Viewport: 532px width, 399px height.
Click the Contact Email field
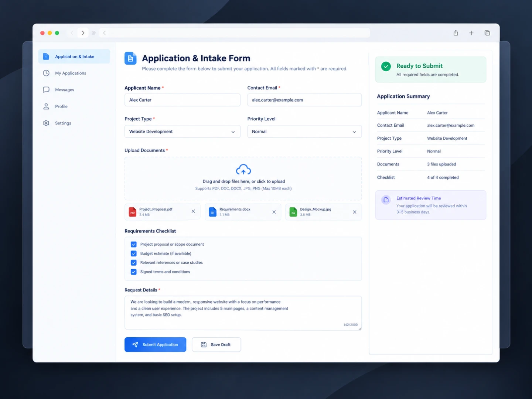pos(304,100)
